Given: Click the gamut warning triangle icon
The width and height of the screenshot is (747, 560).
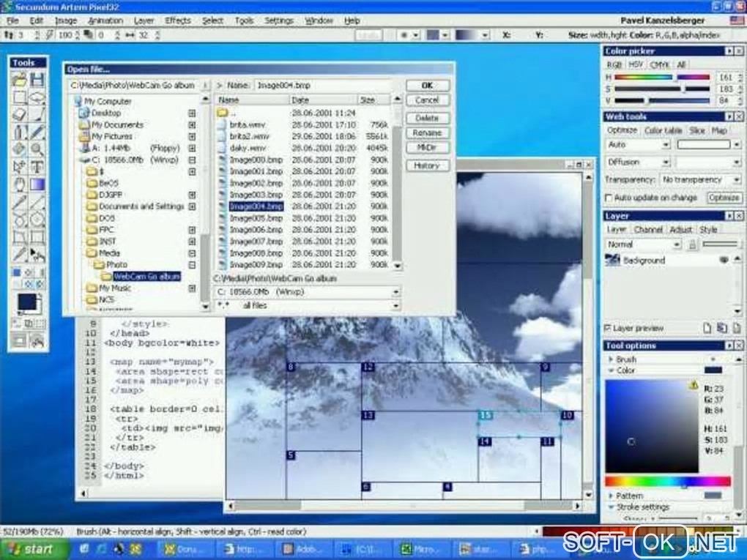Looking at the screenshot, I should coord(694,385).
